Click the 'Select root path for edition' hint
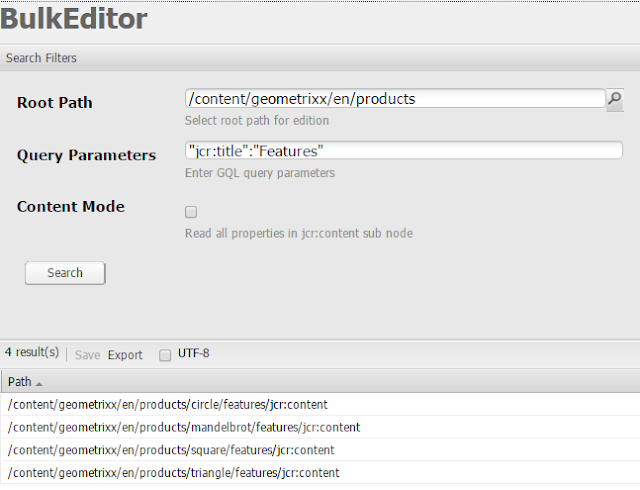This screenshot has width=640, height=490. (x=257, y=120)
